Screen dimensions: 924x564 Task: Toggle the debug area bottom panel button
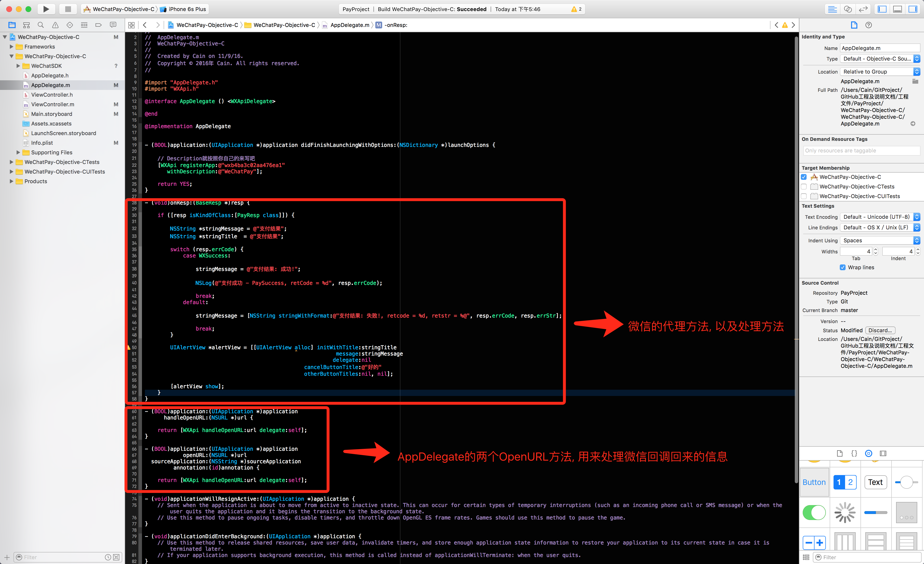tap(897, 9)
